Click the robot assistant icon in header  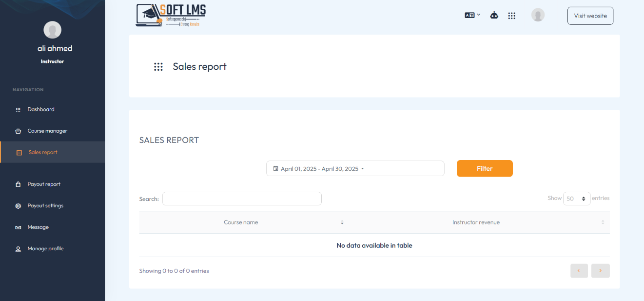point(494,15)
